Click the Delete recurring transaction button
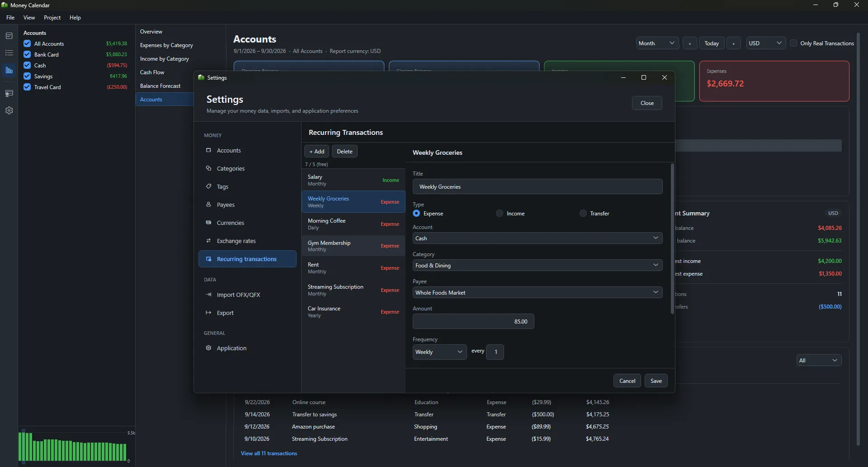Screen dimensions: 868x467 point(344,151)
